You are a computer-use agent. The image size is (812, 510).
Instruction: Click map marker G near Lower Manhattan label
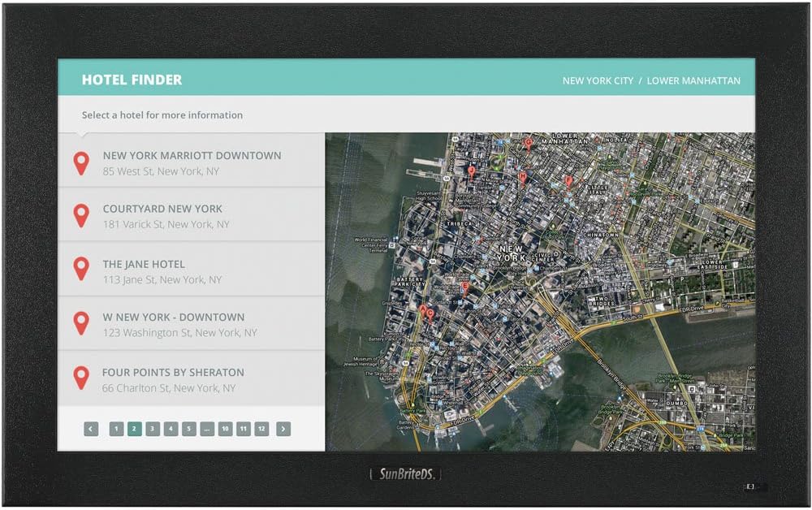pyautogui.click(x=529, y=145)
